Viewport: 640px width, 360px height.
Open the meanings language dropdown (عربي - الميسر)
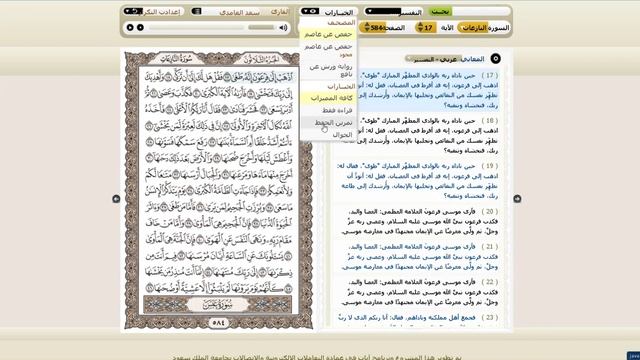tap(433, 59)
